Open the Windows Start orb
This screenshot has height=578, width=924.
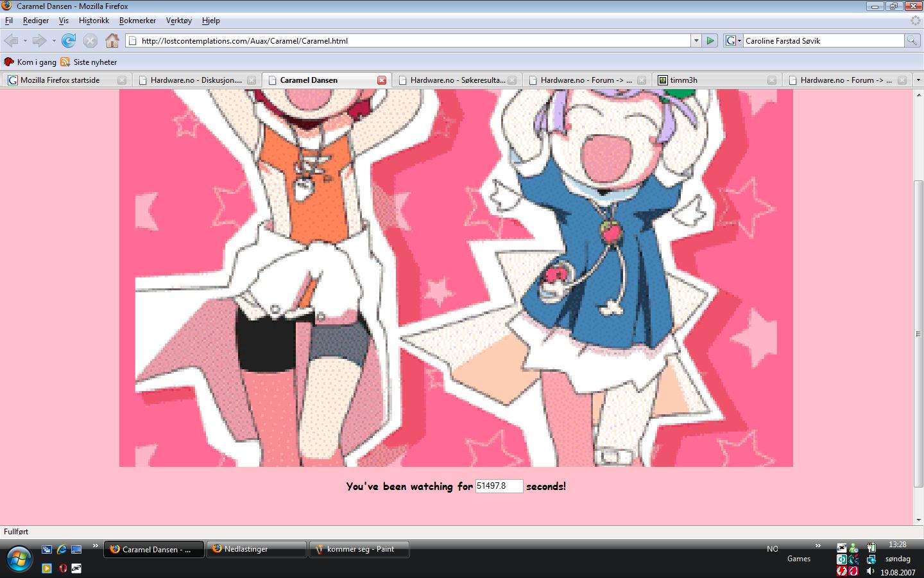tap(18, 559)
